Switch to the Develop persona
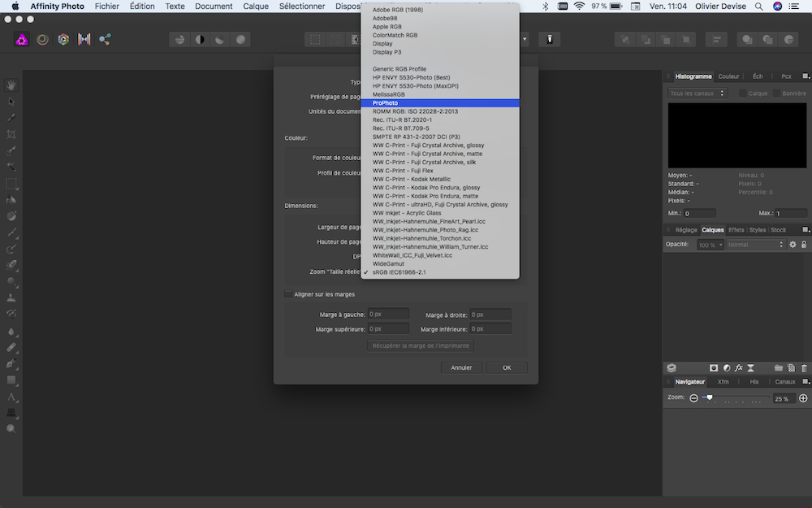Screen dimensions: 812x508 click(x=63, y=39)
